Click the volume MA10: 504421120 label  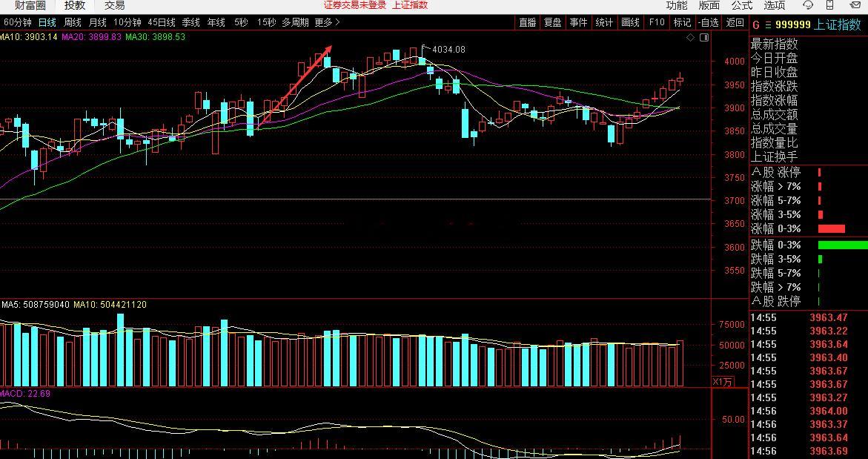pyautogui.click(x=110, y=305)
